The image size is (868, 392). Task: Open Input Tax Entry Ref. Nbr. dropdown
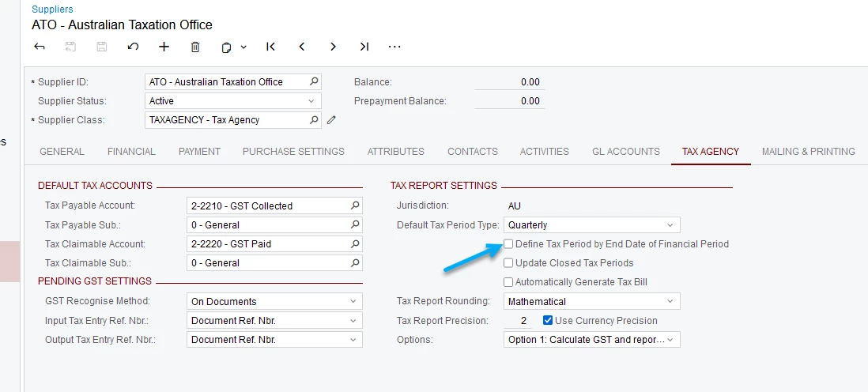pyautogui.click(x=353, y=321)
